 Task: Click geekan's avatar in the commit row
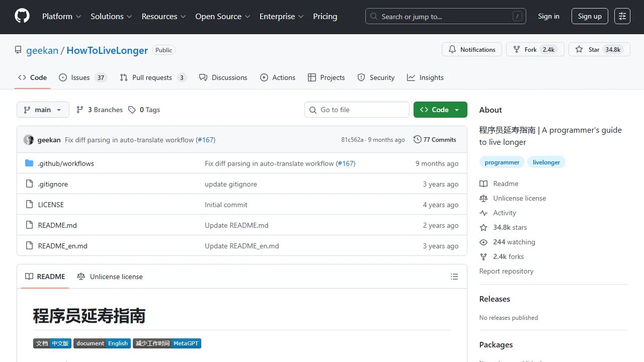pos(29,140)
